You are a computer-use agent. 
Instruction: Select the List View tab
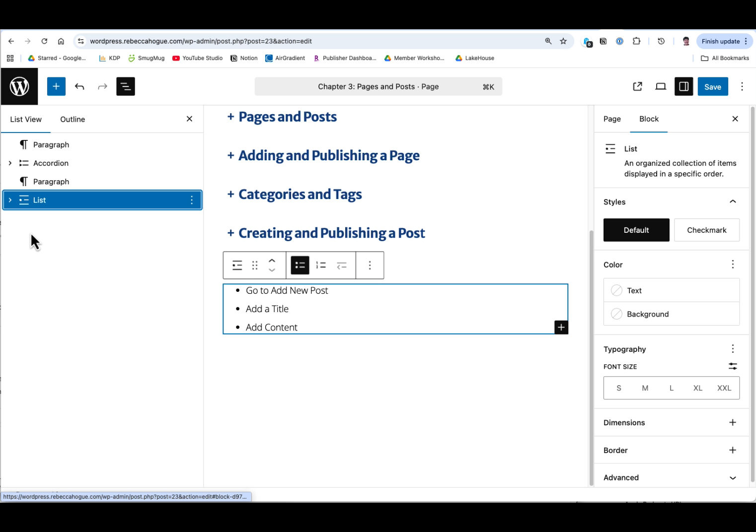click(x=26, y=119)
